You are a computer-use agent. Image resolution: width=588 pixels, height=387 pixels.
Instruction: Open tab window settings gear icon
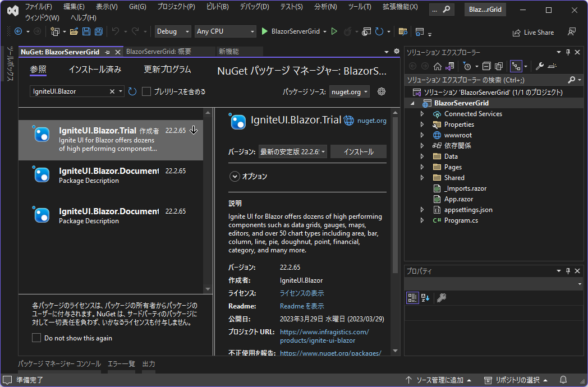pos(396,52)
